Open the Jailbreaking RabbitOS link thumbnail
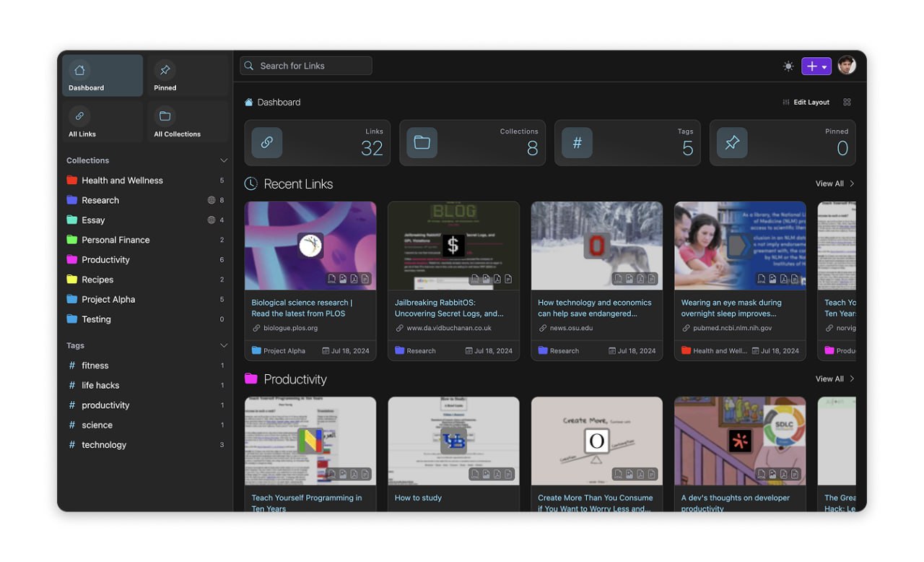Viewport: 924px width, 562px height. [453, 246]
